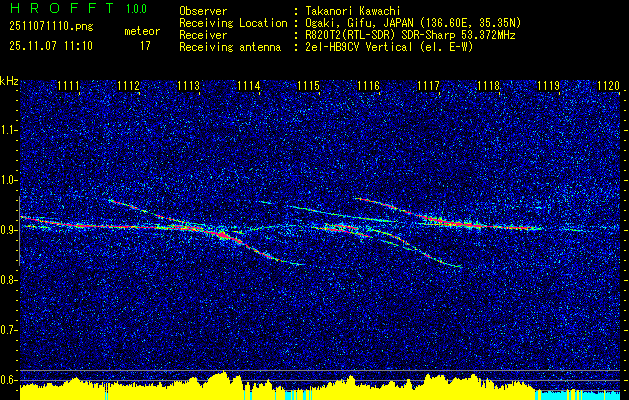Screen dimensions: 629x400
Task: Click the 1118 time marker
Action: [x=489, y=86]
